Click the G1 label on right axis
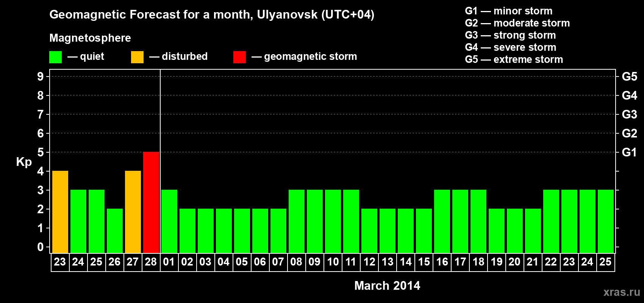The width and height of the screenshot is (644, 303). pos(629,152)
